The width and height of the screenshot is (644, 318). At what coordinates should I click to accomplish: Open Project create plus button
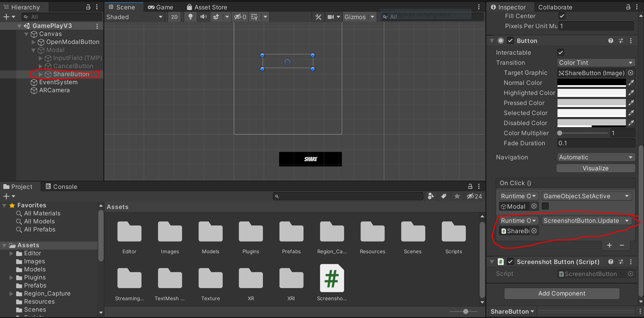point(6,196)
